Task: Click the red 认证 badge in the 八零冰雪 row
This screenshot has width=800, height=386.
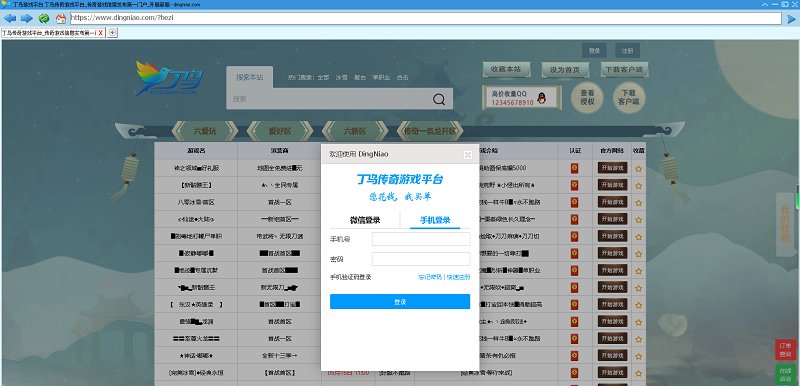Action: [x=574, y=202]
